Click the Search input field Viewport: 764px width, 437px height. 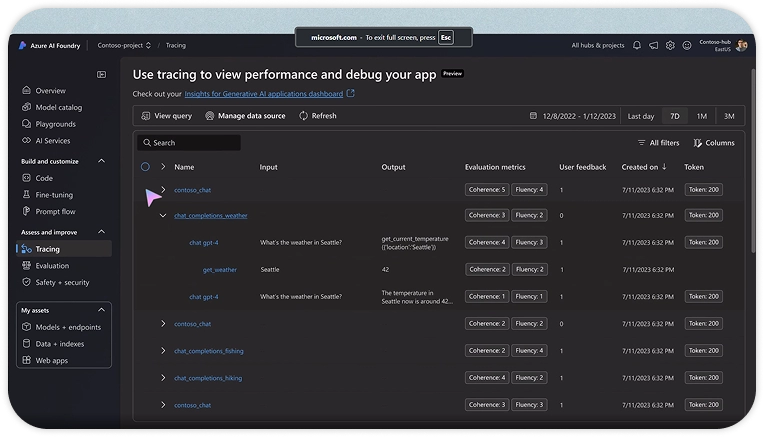(189, 143)
